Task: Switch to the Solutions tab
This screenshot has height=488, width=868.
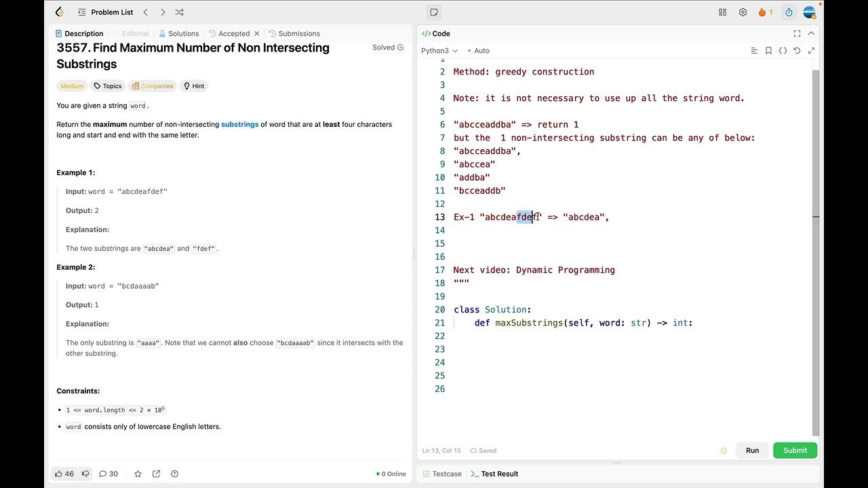Action: pos(179,33)
